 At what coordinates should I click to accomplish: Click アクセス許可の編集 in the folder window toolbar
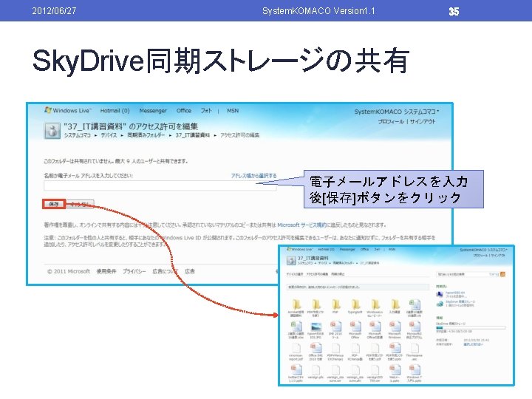point(317,274)
